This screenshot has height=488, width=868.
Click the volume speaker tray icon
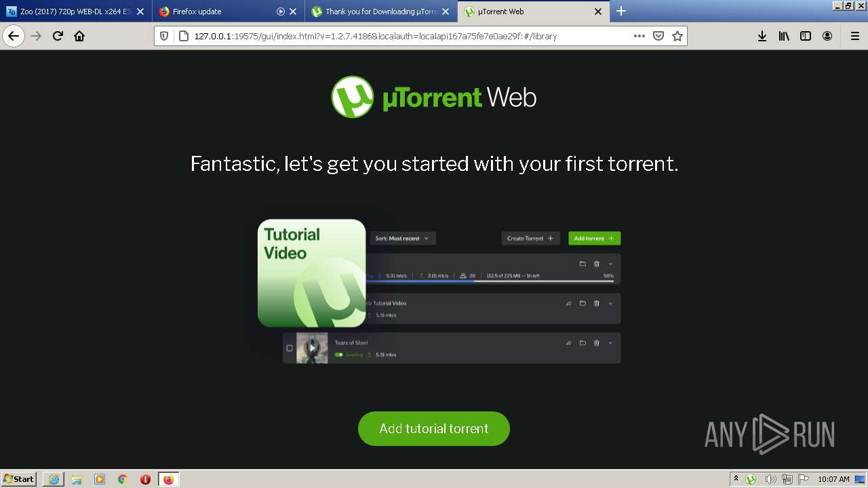[x=771, y=479]
